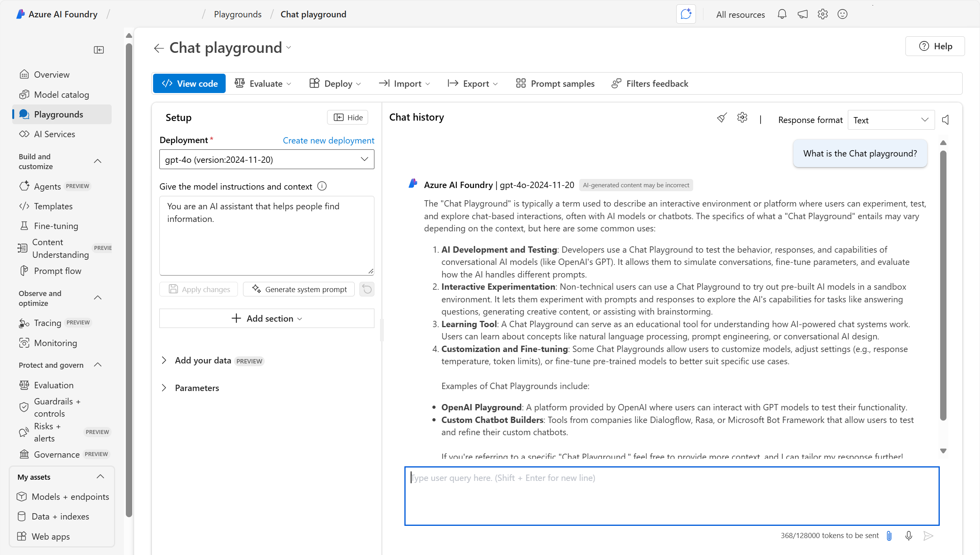Click Generate system prompt

(299, 289)
